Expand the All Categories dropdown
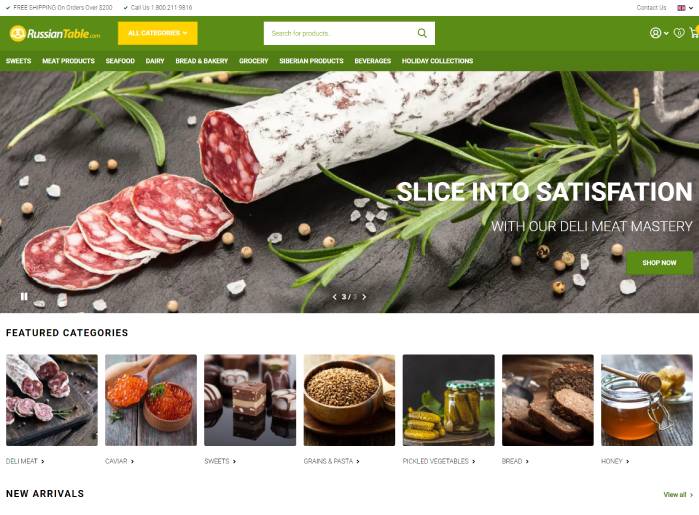Image resolution: width=699 pixels, height=515 pixels. [x=157, y=33]
